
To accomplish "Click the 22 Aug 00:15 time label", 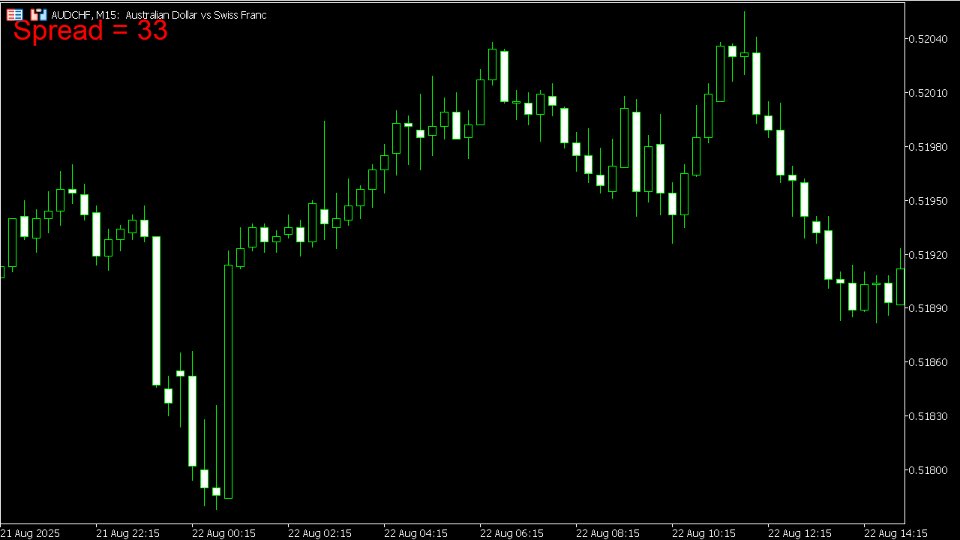I will [224, 533].
